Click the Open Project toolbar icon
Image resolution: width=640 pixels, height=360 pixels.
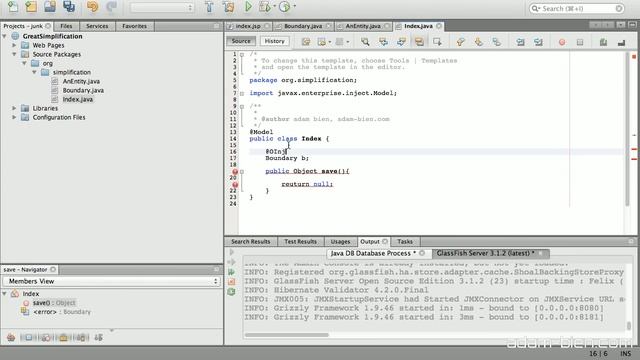50,7
